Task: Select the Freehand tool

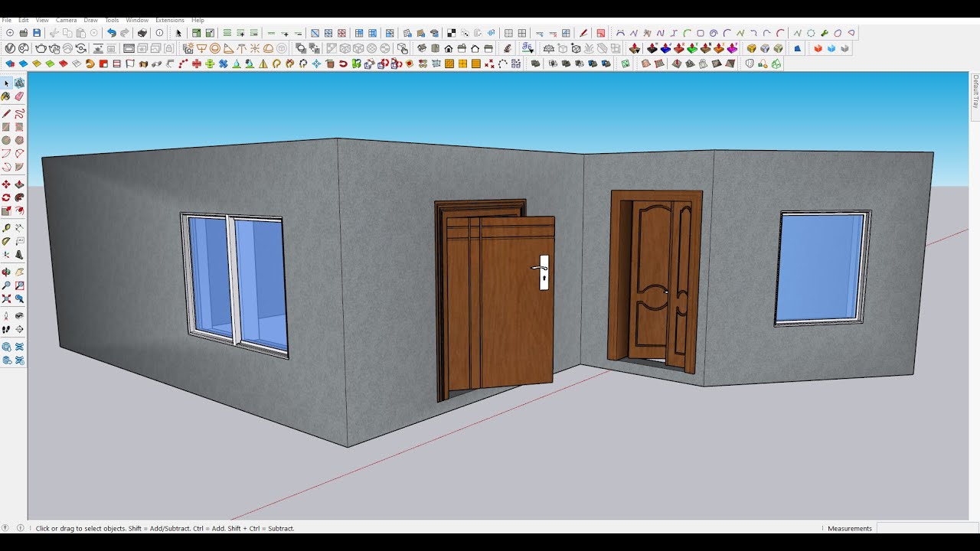Action: pos(19,113)
